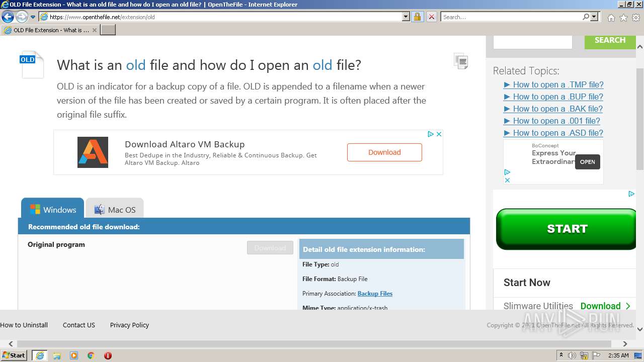644x362 pixels.
Task: Click the site search input field
Action: point(533,42)
